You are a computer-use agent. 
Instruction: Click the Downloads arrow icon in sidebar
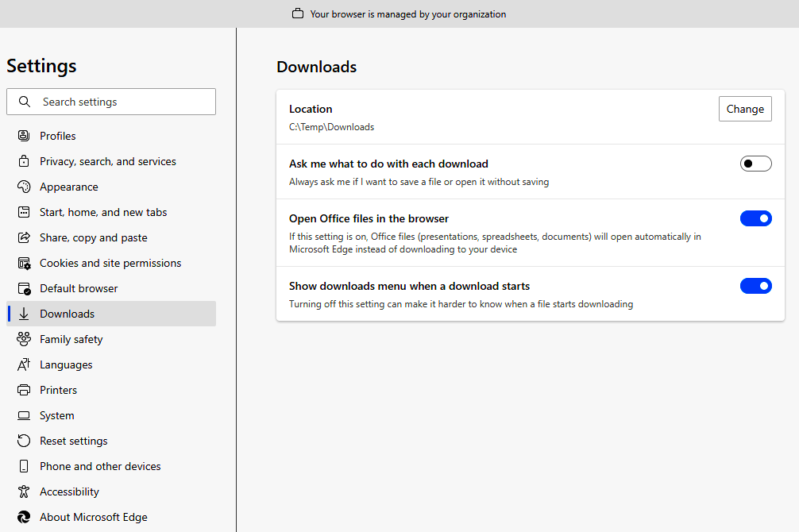pos(24,314)
